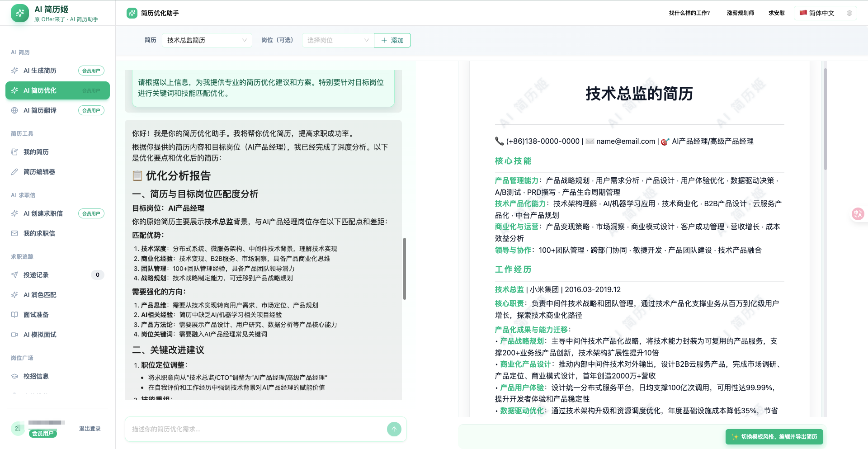The width and height of the screenshot is (868, 449).
Task: Open the 找什么样的工作 menu
Action: (689, 13)
